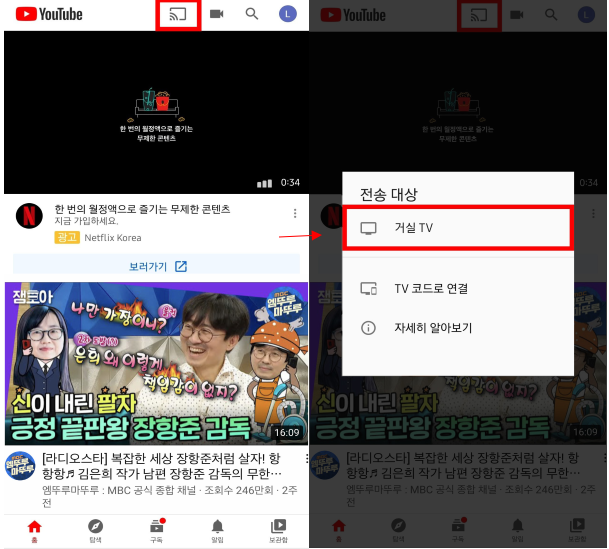Play the Netflix ad video in left screen
The image size is (609, 549).
(x=157, y=113)
